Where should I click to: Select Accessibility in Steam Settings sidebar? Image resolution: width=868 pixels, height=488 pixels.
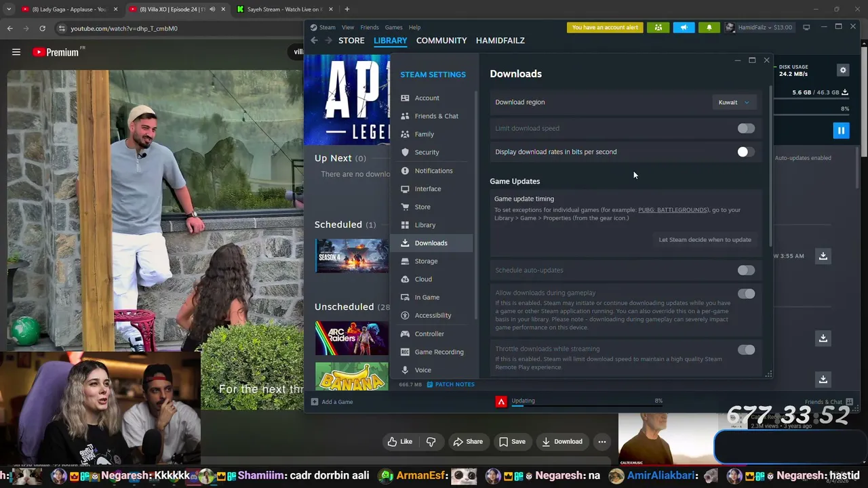[432, 315]
